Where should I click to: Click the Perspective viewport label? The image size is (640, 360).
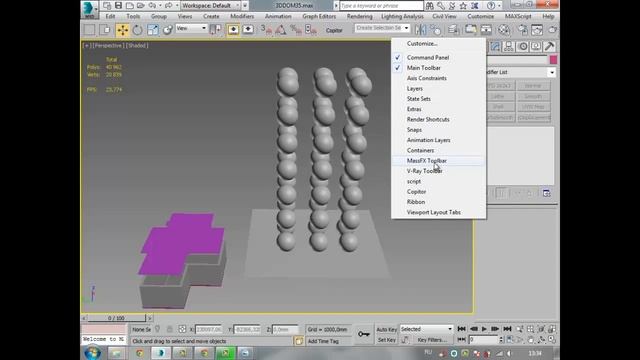(x=108, y=46)
